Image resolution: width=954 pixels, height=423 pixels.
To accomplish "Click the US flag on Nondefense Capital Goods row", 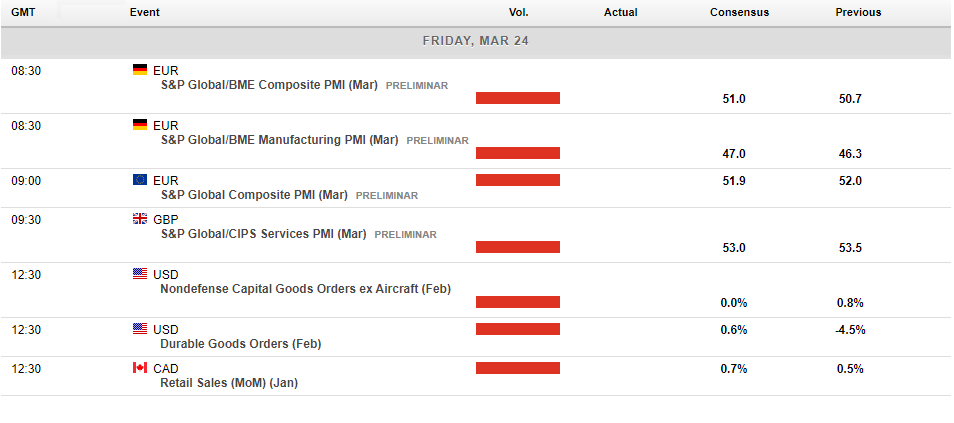I will [140, 274].
